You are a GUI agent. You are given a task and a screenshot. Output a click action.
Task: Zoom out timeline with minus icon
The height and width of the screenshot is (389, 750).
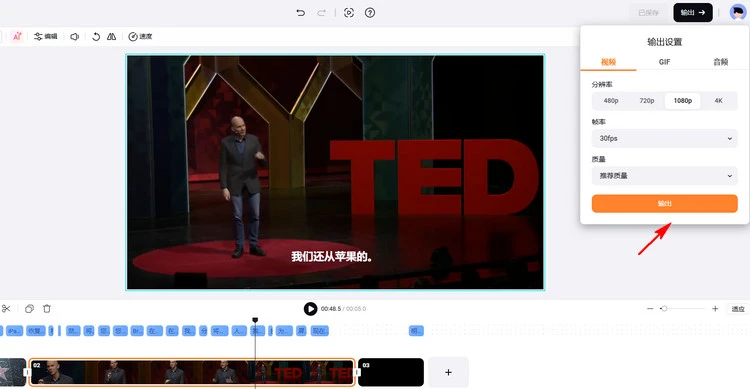[650, 309]
